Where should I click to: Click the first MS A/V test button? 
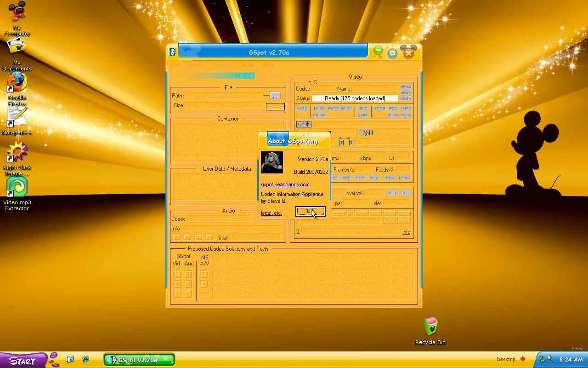click(204, 275)
